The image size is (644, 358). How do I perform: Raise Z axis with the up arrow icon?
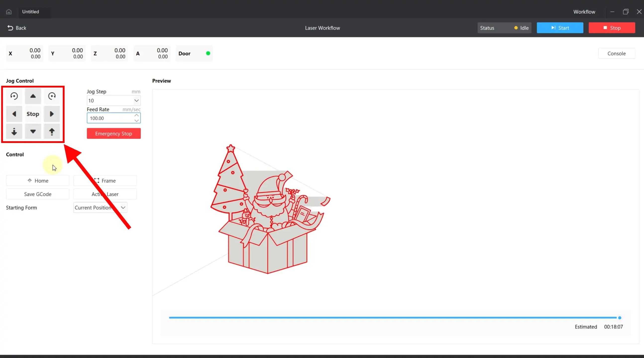pyautogui.click(x=52, y=132)
